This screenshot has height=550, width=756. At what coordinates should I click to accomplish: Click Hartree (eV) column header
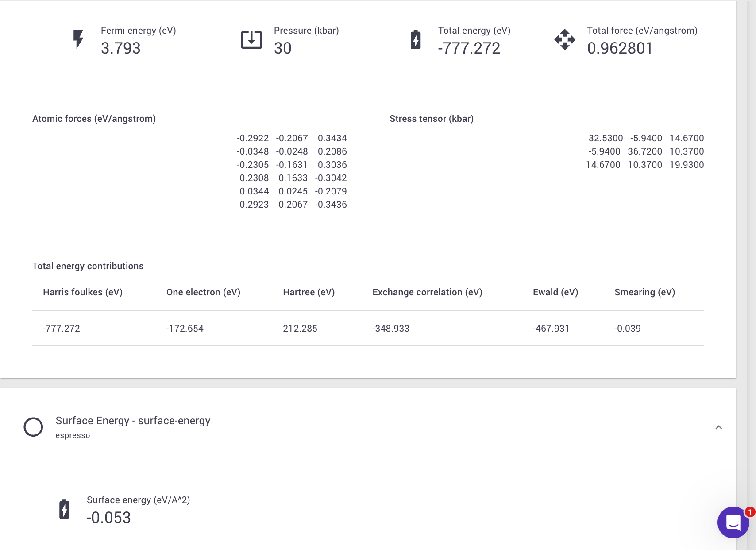point(309,292)
